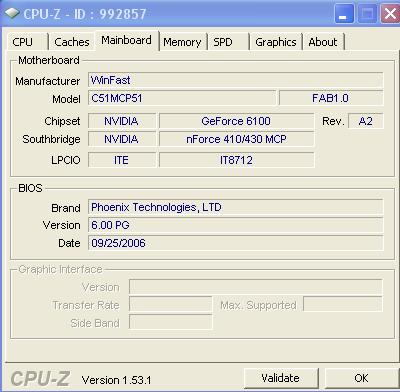Screen dimensions: 400x392
Task: Click the BIOS date 09/25/2006 field
Action: click(235, 243)
